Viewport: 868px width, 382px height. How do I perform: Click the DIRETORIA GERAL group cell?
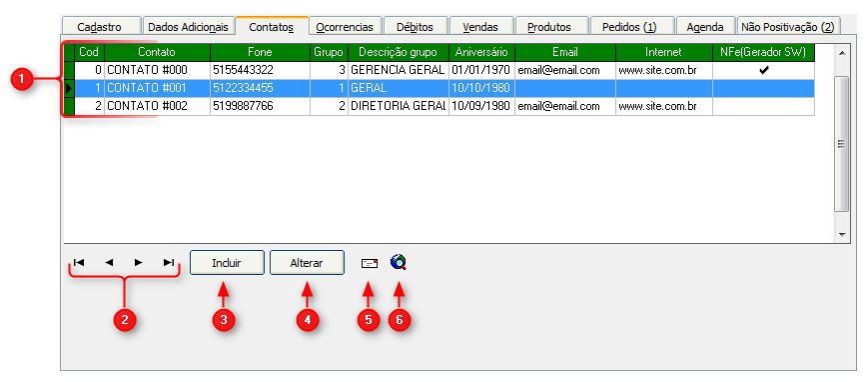click(x=398, y=106)
